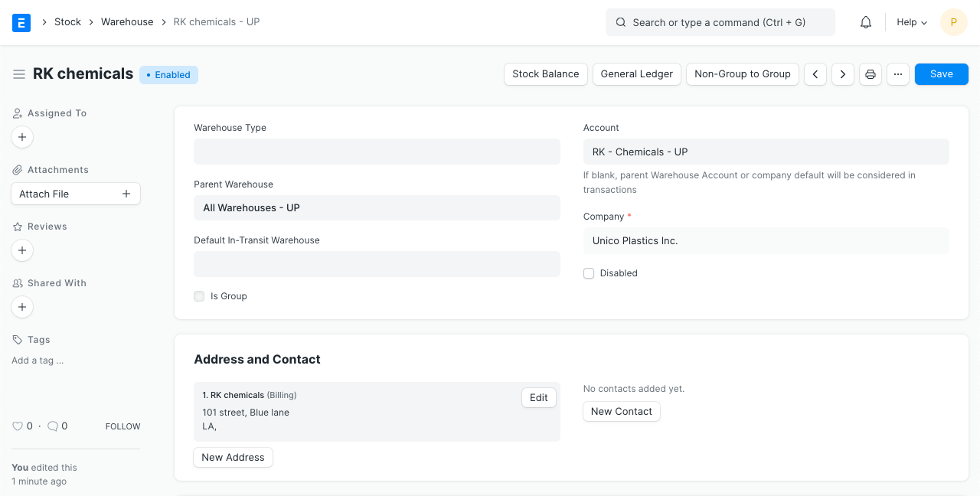
Task: Go to previous warehouse record
Action: pyautogui.click(x=815, y=74)
